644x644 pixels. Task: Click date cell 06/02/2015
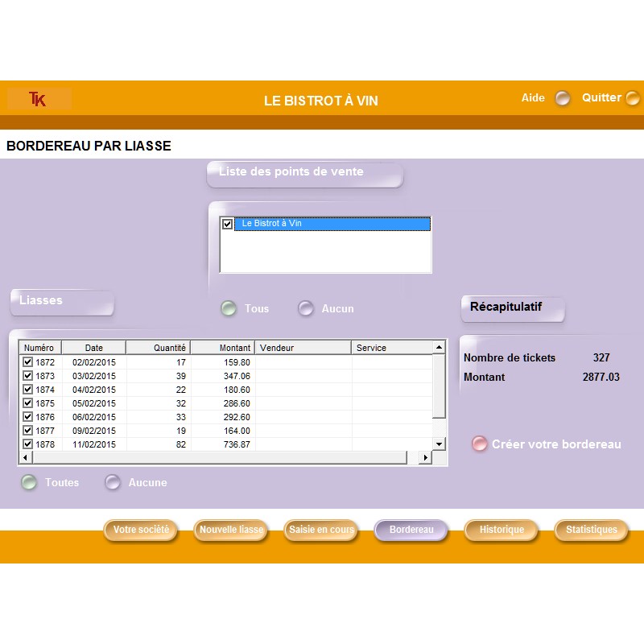pyautogui.click(x=94, y=417)
